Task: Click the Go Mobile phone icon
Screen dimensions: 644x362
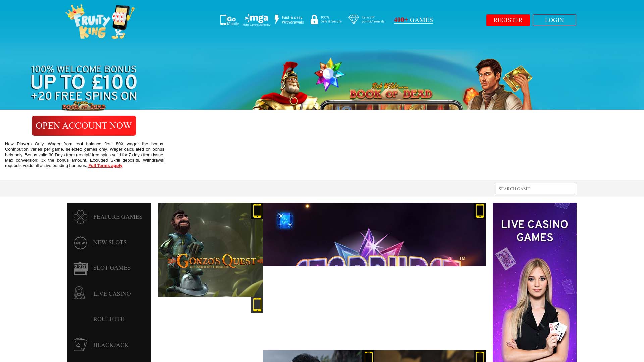Action: point(224,20)
